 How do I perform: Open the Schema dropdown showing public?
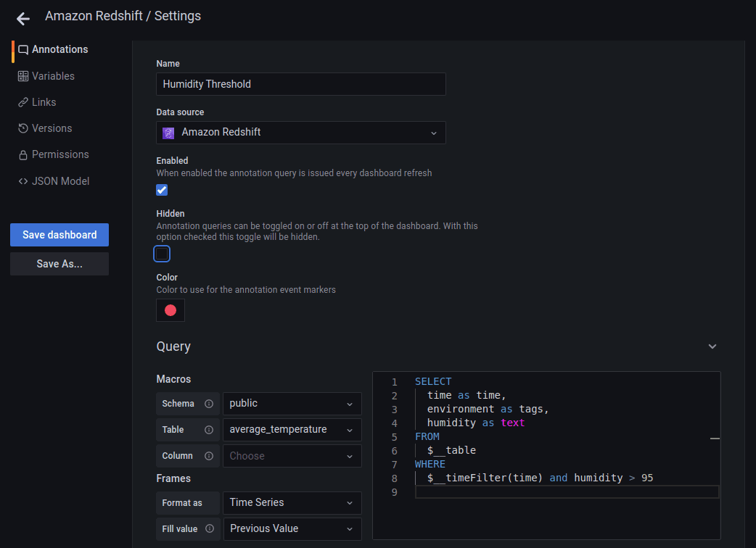point(292,404)
